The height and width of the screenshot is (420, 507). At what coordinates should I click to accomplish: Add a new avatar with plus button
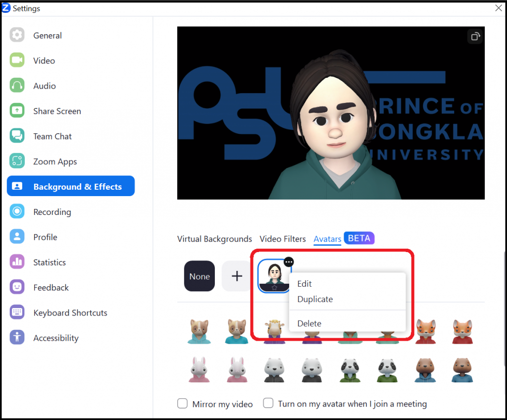[237, 276]
